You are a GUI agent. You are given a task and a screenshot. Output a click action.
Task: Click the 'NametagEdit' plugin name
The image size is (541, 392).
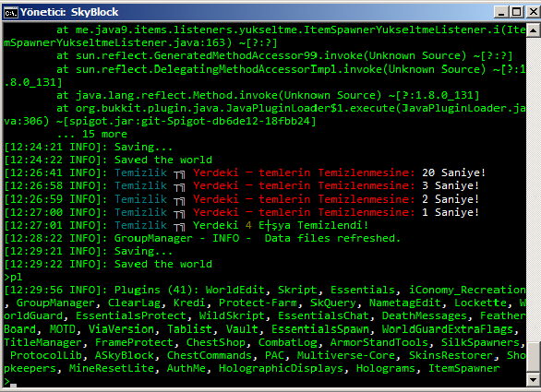pyautogui.click(x=405, y=303)
